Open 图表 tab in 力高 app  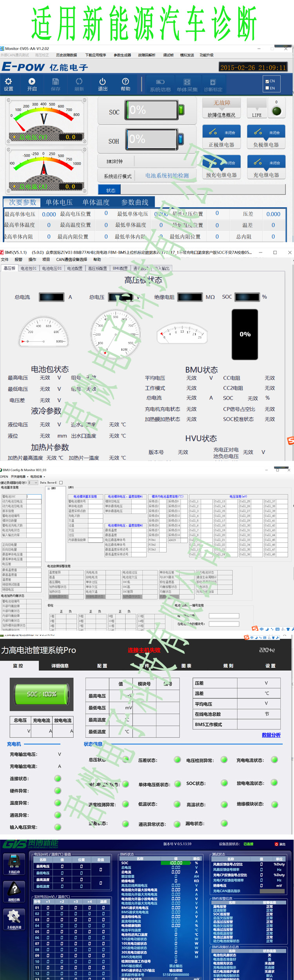[x=186, y=666]
